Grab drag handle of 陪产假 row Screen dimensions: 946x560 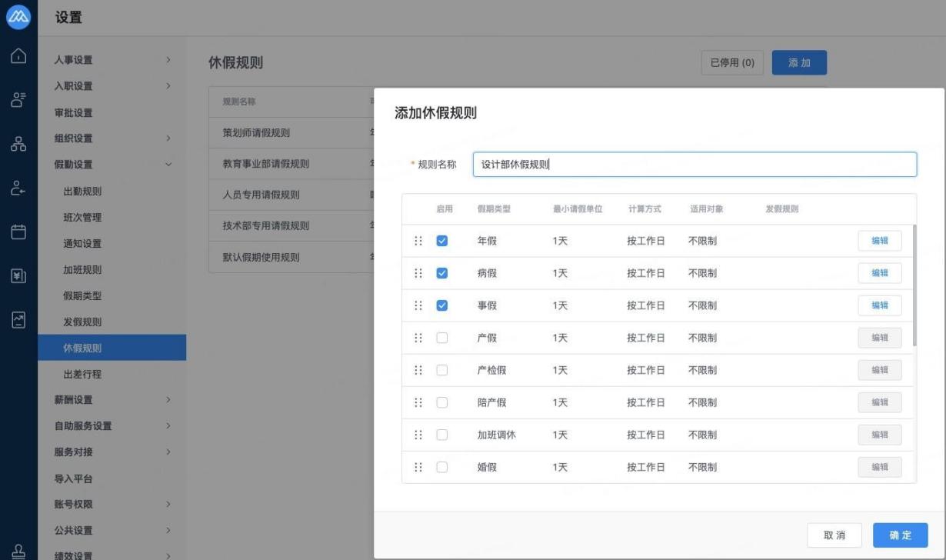[x=418, y=402]
